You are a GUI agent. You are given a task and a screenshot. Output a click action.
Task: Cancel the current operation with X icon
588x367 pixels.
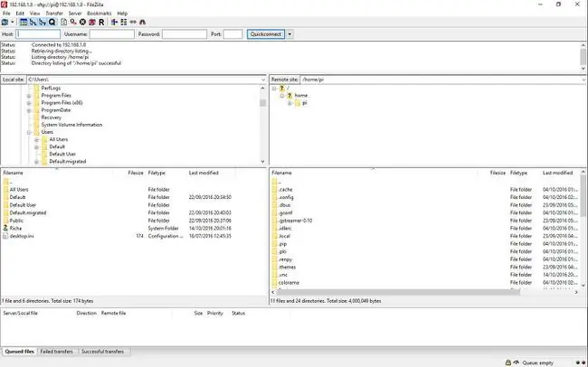click(x=82, y=22)
